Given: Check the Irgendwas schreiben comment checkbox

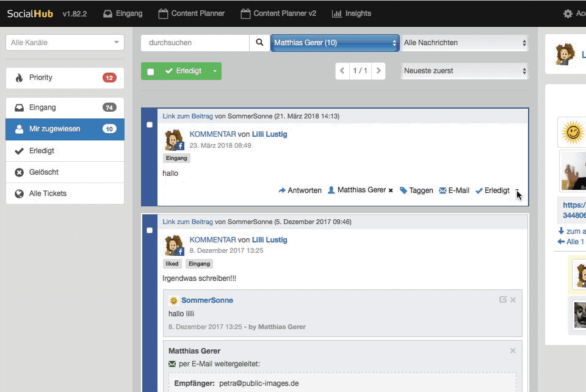Looking at the screenshot, I should [150, 230].
